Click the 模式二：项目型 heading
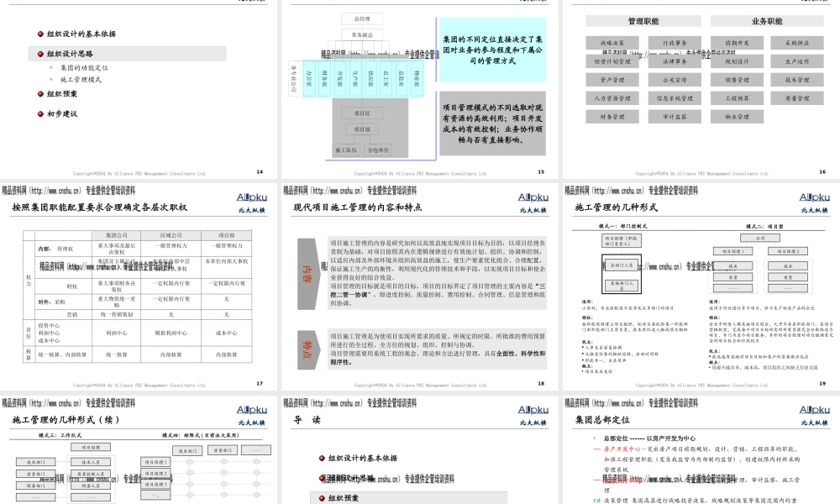 coord(764,227)
